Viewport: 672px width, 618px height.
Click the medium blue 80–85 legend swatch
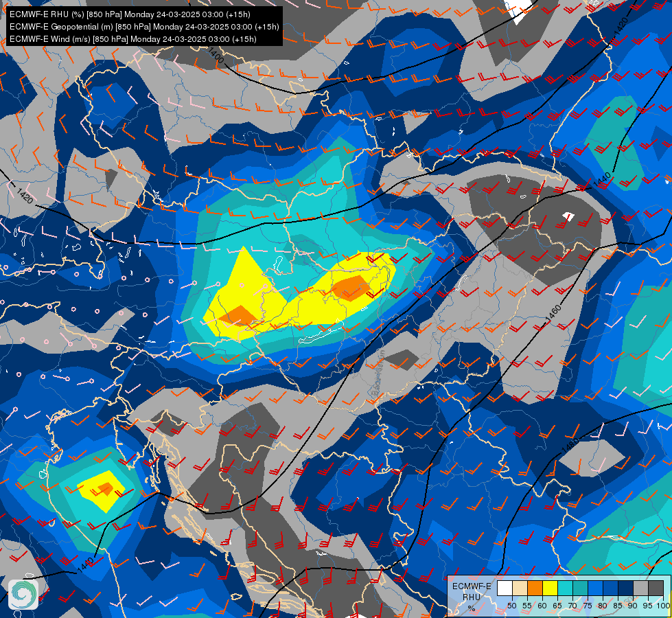(611, 588)
